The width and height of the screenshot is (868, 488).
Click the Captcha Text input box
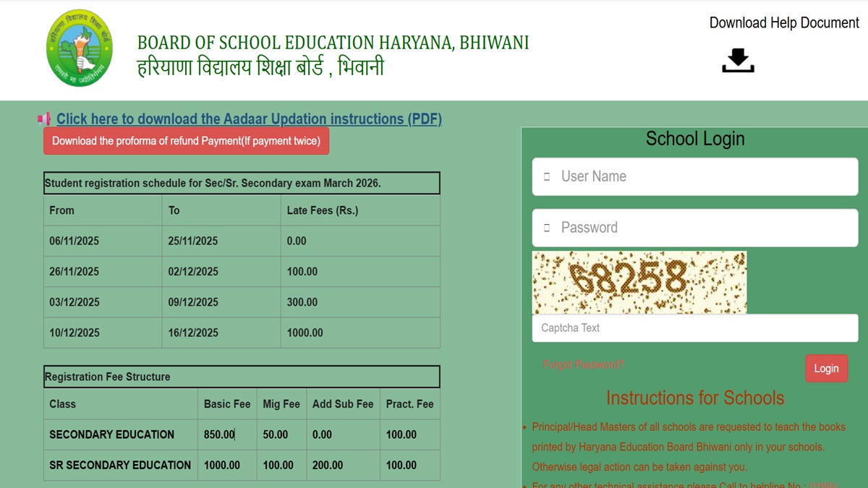694,328
